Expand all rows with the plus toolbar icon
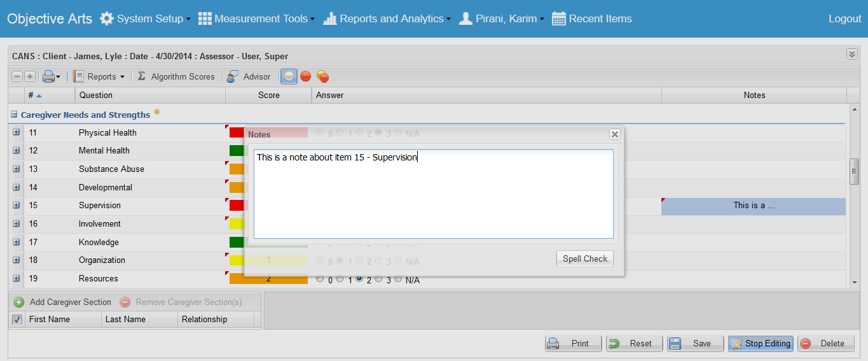Image resolution: width=868 pixels, height=361 pixels. 30,76
